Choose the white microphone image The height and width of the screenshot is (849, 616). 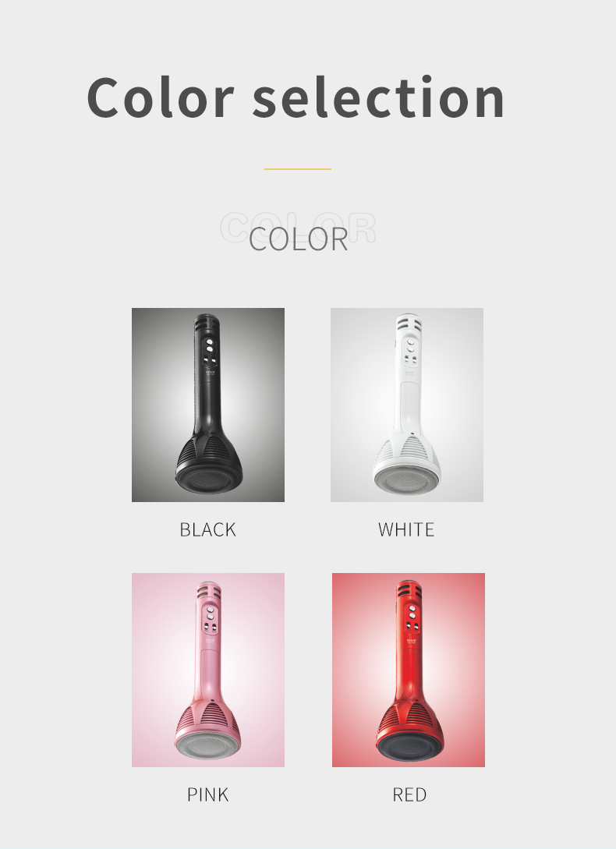(x=407, y=405)
